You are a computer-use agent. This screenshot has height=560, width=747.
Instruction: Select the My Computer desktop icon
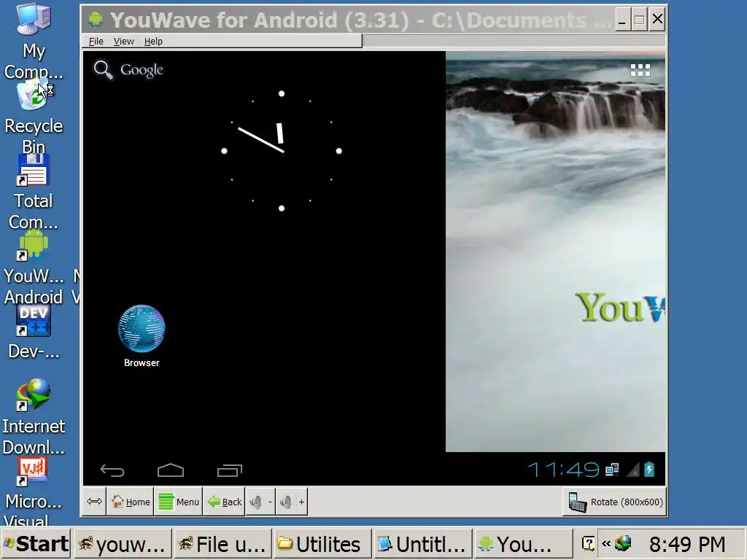[34, 42]
